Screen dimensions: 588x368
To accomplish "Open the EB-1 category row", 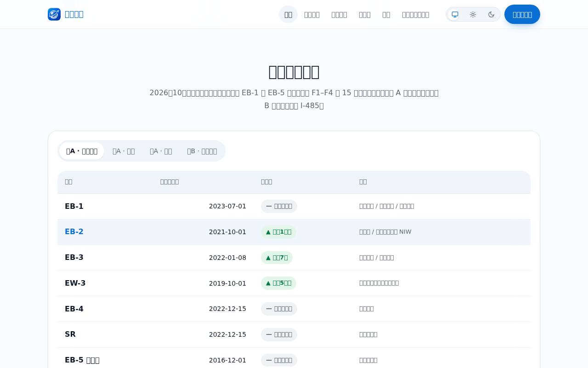I will tap(294, 206).
